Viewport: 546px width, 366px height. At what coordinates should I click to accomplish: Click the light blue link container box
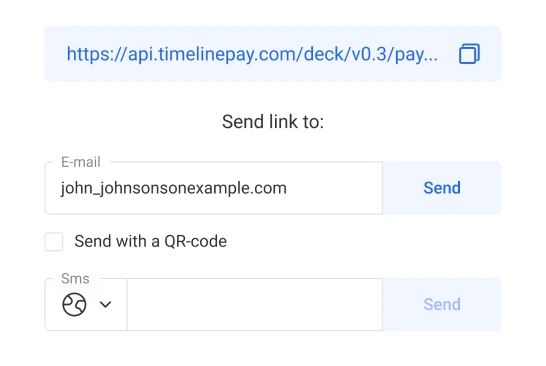(273, 54)
